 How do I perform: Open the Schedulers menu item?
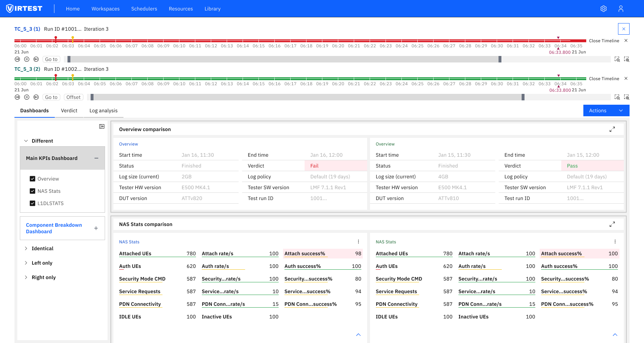144,9
